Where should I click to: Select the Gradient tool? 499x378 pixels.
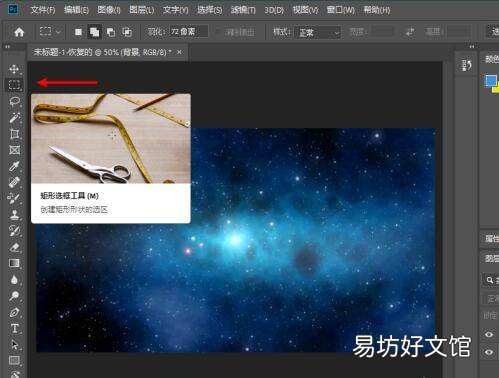14,263
